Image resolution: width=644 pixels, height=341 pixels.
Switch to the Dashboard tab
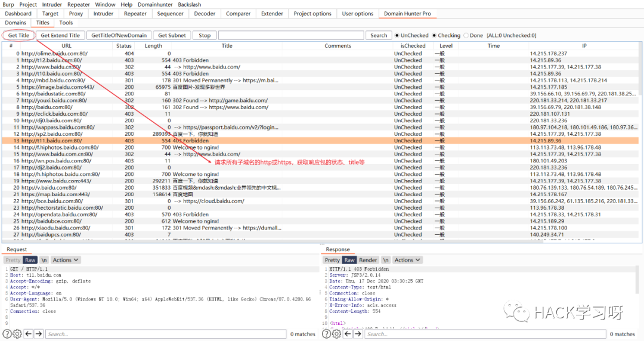coord(18,14)
